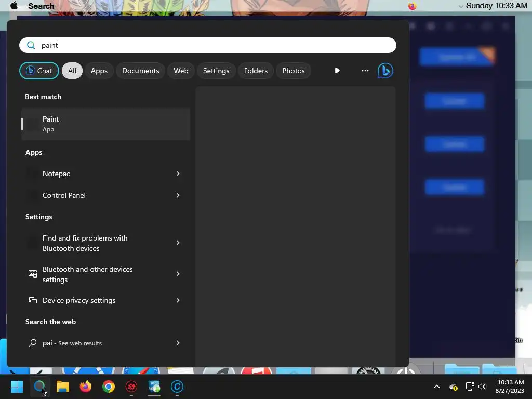Screen dimensions: 532x399
Task: Expand the Control Panel chevron
Action: pyautogui.click(x=178, y=195)
